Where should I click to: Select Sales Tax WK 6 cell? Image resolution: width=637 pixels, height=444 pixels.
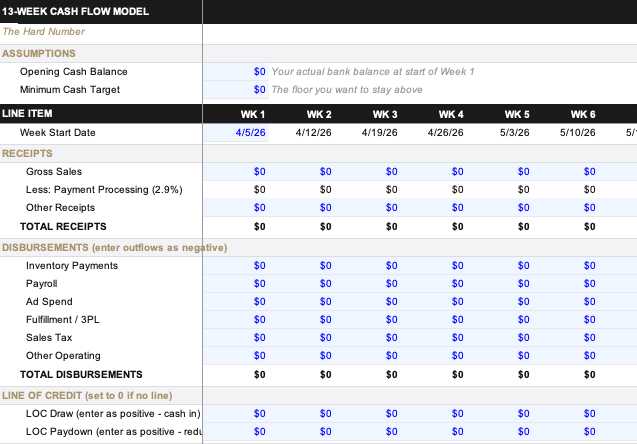point(566,338)
